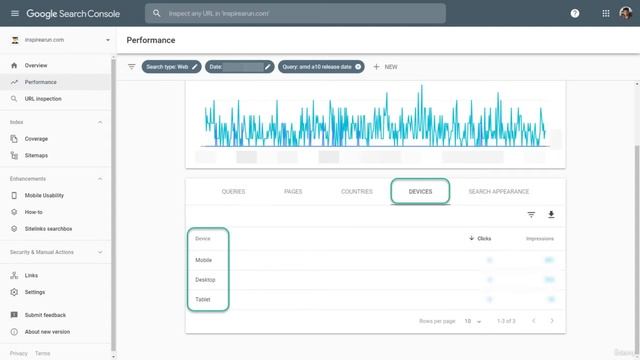Edit the Date filter pencil icon
This screenshot has height=360, width=640.
pos(267,67)
